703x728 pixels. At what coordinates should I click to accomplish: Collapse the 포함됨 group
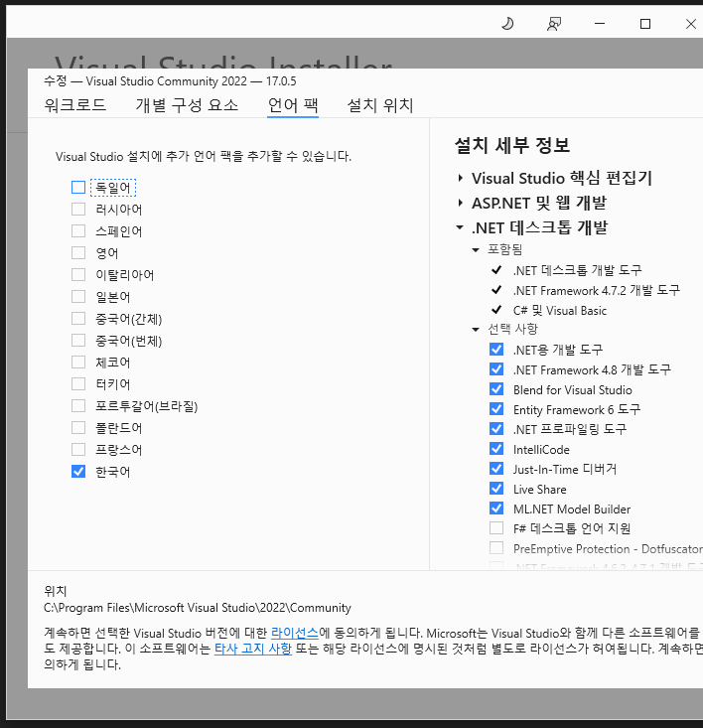(x=476, y=250)
